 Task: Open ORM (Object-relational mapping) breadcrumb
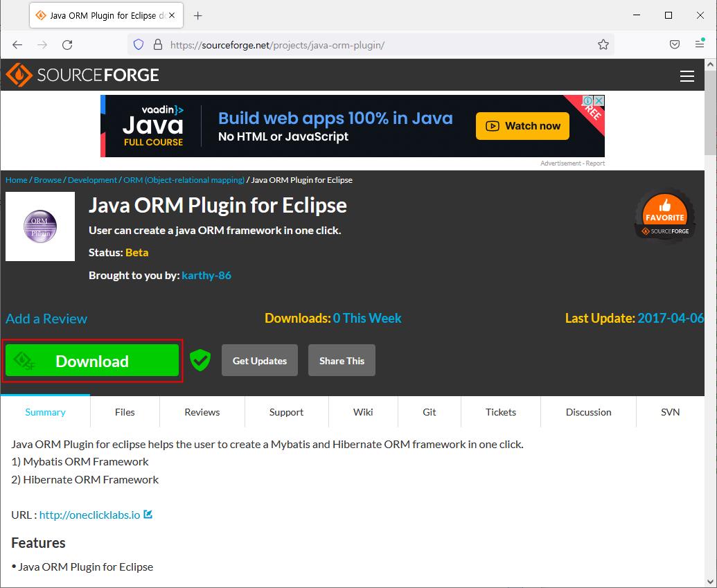[x=184, y=180]
